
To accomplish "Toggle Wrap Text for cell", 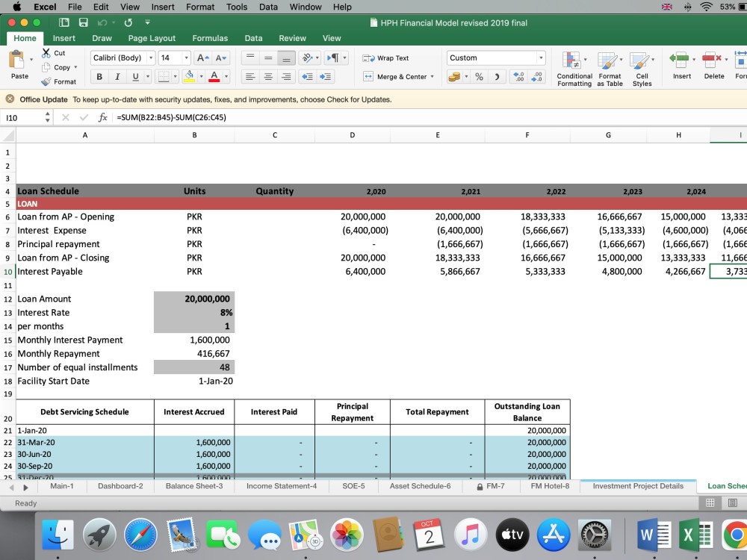I will (386, 58).
